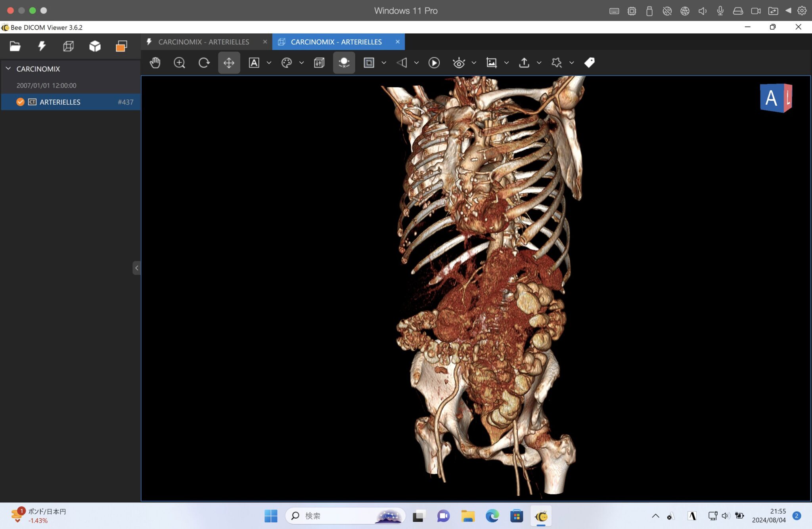Select the rotate tool
The width and height of the screenshot is (812, 529).
(x=204, y=63)
